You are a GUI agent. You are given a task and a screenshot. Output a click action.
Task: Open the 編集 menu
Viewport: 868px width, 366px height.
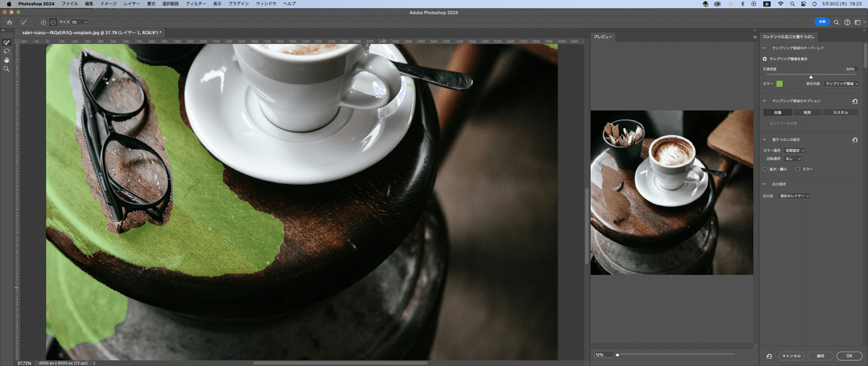tap(89, 4)
